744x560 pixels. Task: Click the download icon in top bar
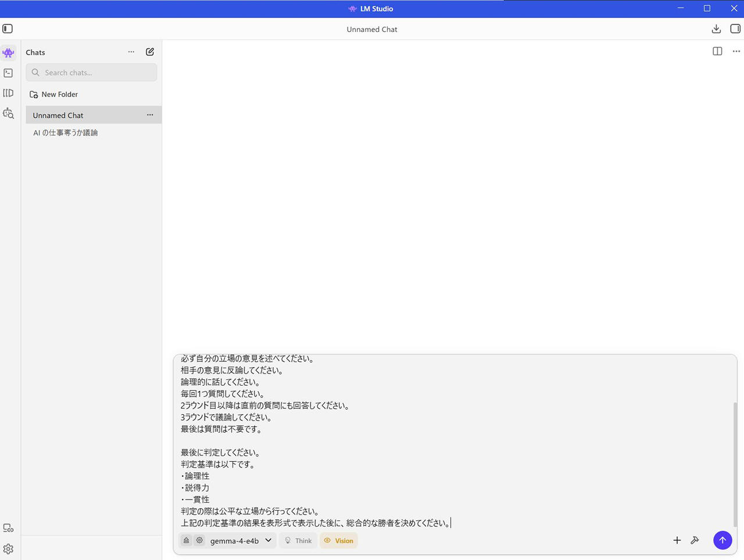716,29
